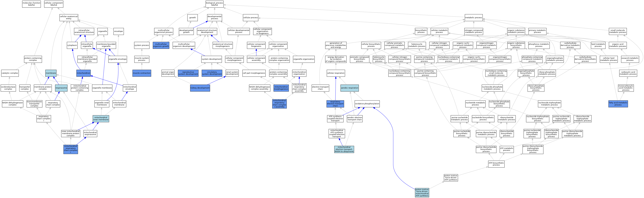The image size is (644, 198).
Task: Click the biological_process Ndufs6 root node
Action: (214, 4)
